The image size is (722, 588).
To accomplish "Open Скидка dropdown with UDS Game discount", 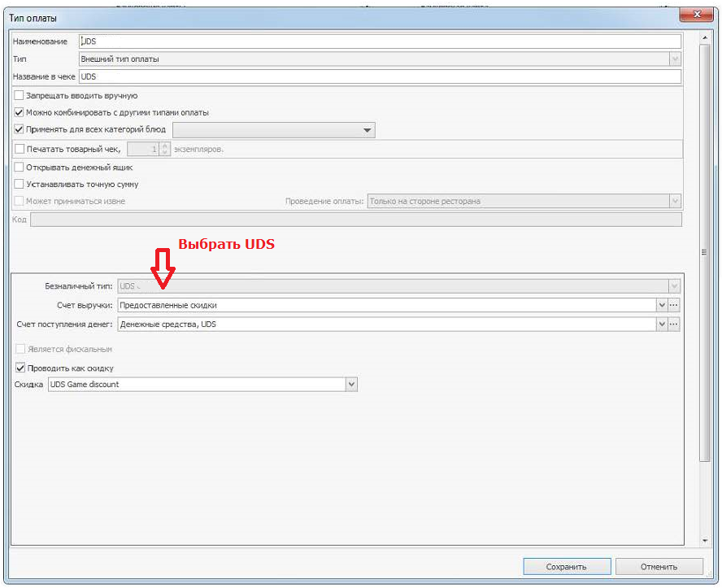I will click(x=351, y=385).
